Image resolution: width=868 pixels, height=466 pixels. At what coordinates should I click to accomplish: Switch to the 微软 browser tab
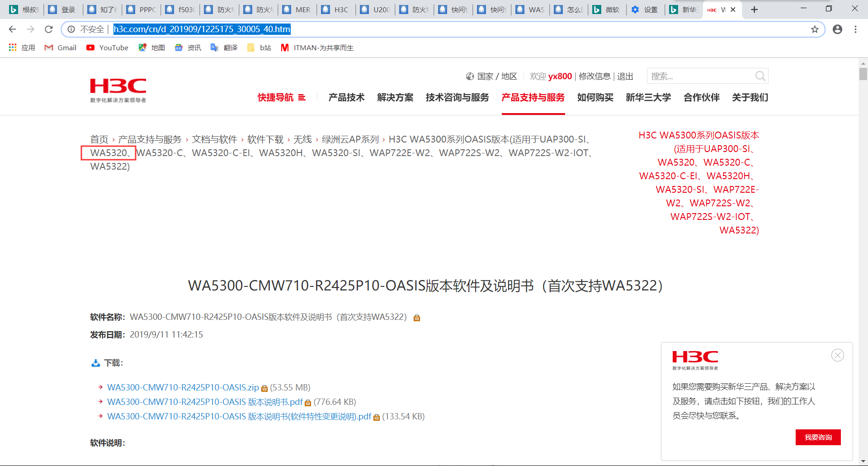tap(606, 10)
